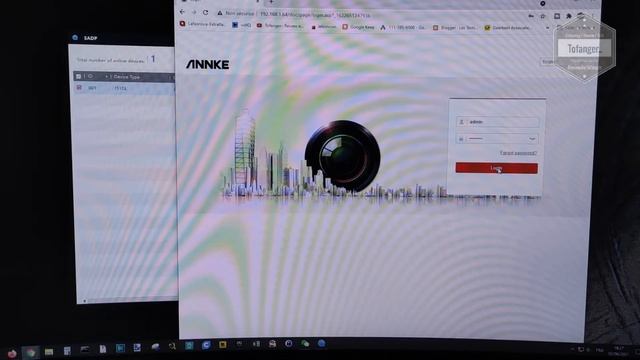Image resolution: width=640 pixels, height=360 pixels.
Task: Click the red Login button
Action: pyautogui.click(x=496, y=168)
